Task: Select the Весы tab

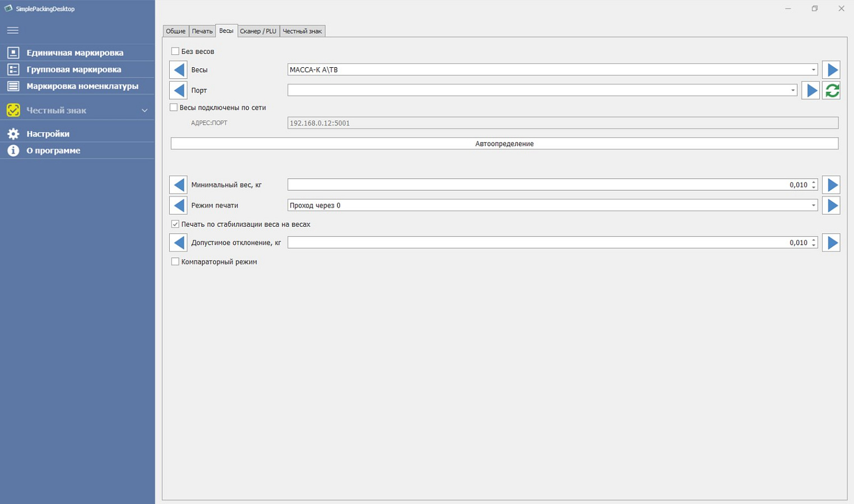Action: pyautogui.click(x=226, y=31)
